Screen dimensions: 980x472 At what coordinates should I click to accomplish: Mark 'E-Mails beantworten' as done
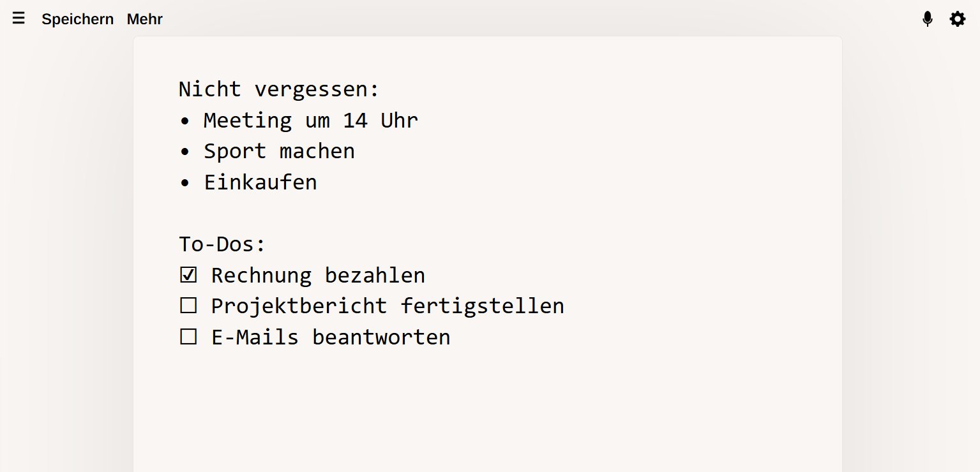pos(188,336)
